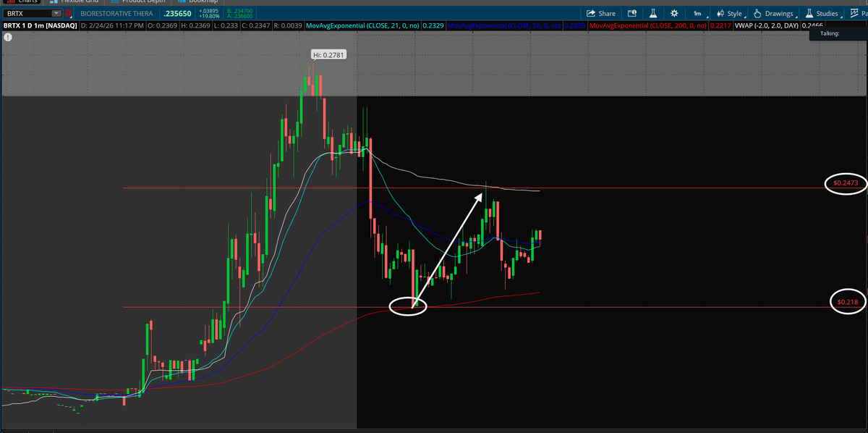The width and height of the screenshot is (868, 433).
Task: Click the $0.218 price level label
Action: [x=846, y=301]
